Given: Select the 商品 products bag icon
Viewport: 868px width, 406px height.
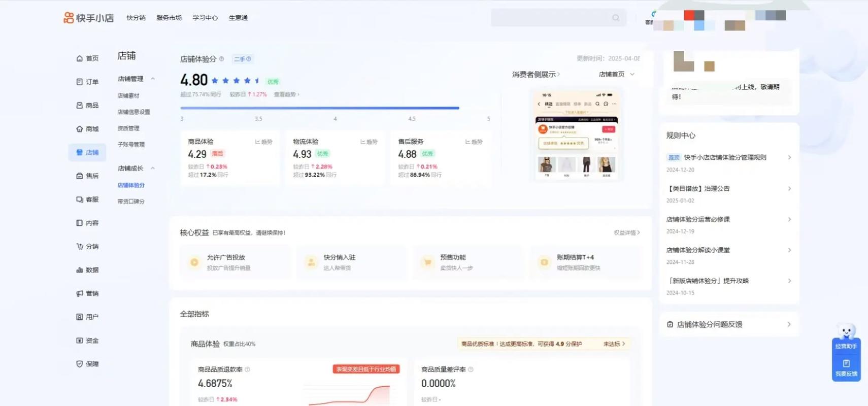Looking at the screenshot, I should click(x=80, y=106).
